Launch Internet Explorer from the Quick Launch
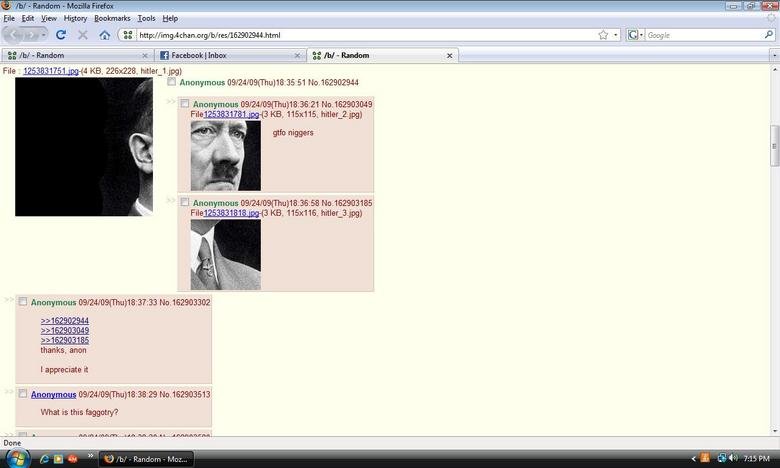Viewport: 780px width, 468px height. coord(44,459)
